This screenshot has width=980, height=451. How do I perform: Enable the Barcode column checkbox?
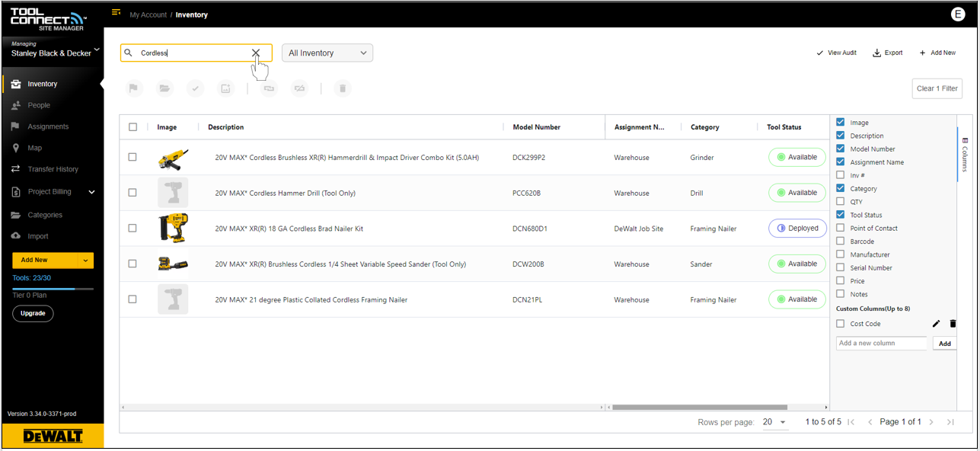[841, 241]
